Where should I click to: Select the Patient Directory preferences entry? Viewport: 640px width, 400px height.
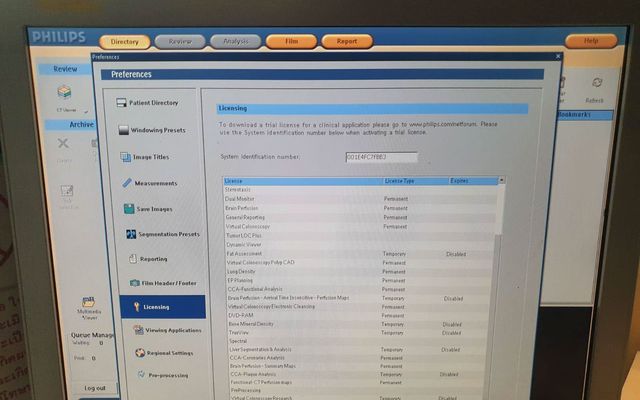pos(150,103)
